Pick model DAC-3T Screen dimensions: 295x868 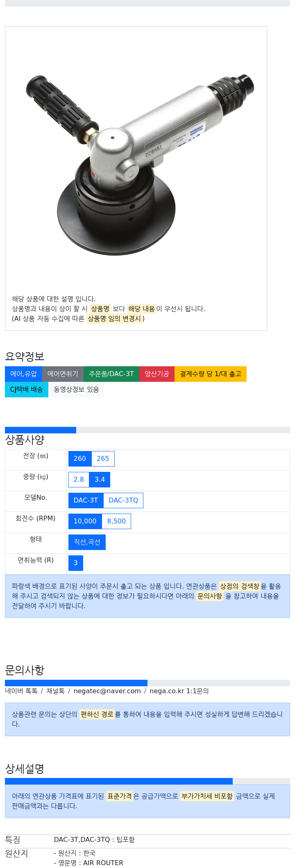pos(86,501)
